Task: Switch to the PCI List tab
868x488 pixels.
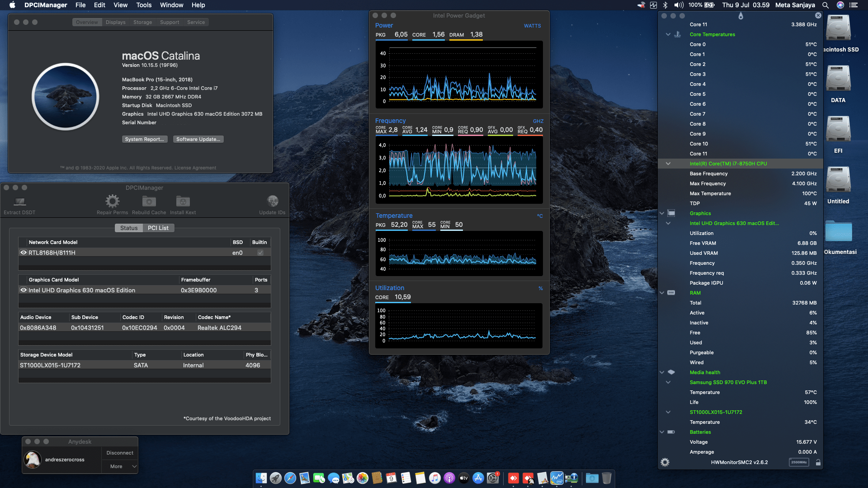Action: [158, 228]
